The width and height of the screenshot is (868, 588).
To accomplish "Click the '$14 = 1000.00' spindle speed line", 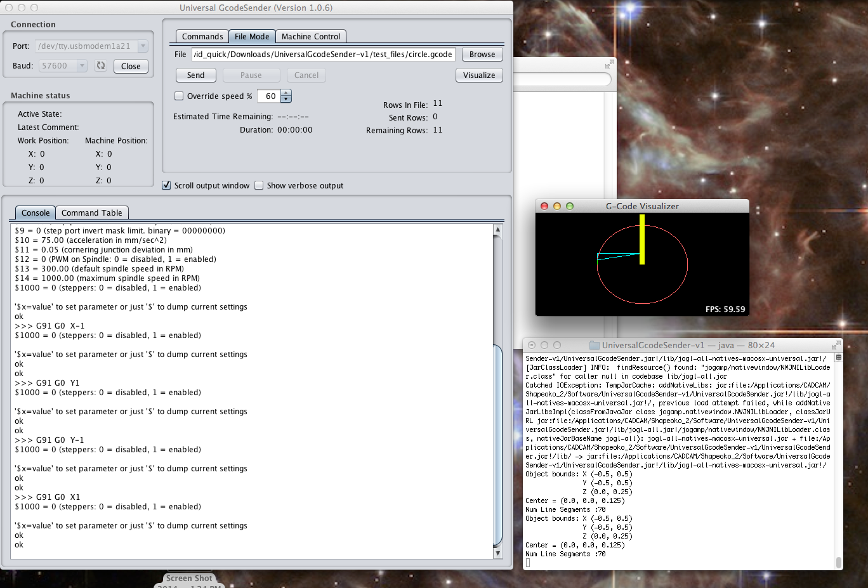I will click(107, 278).
